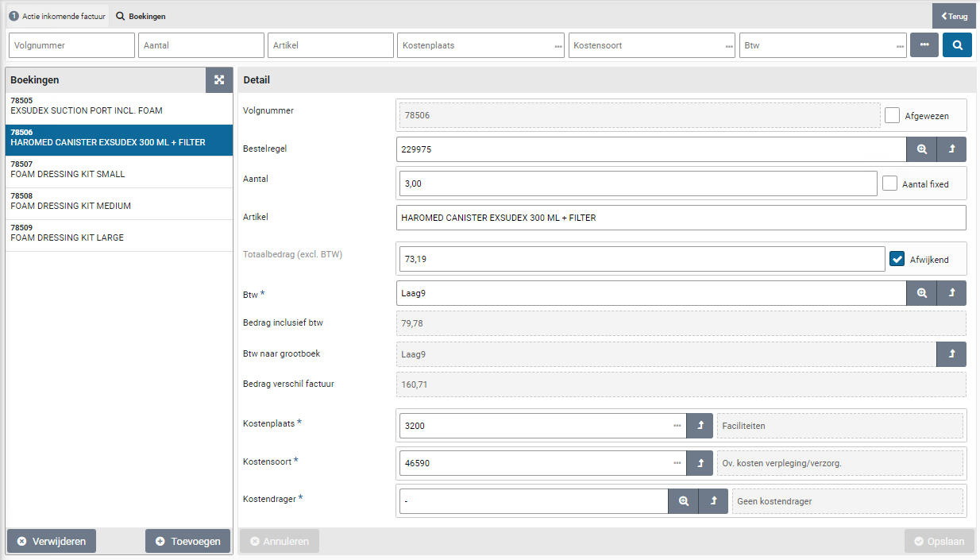Open Kostenplaats filter dropdown at top
This screenshot has width=980, height=560.
pyautogui.click(x=558, y=46)
